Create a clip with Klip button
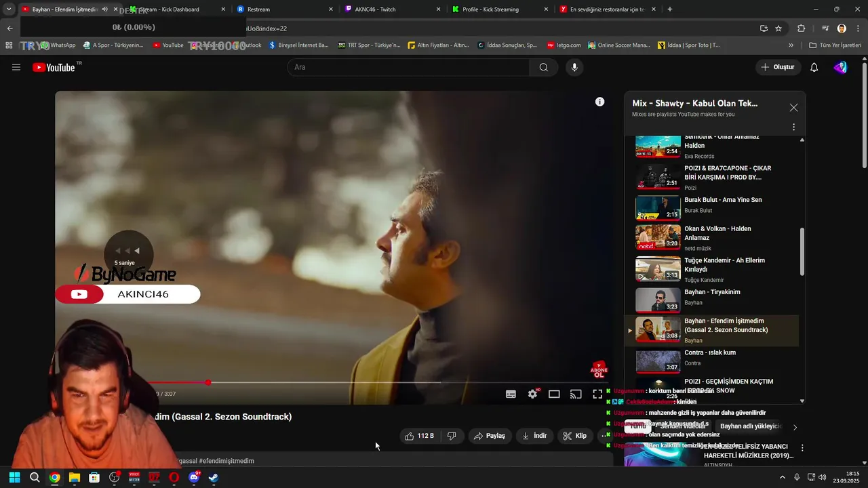Image resolution: width=868 pixels, height=488 pixels. pos(574,436)
